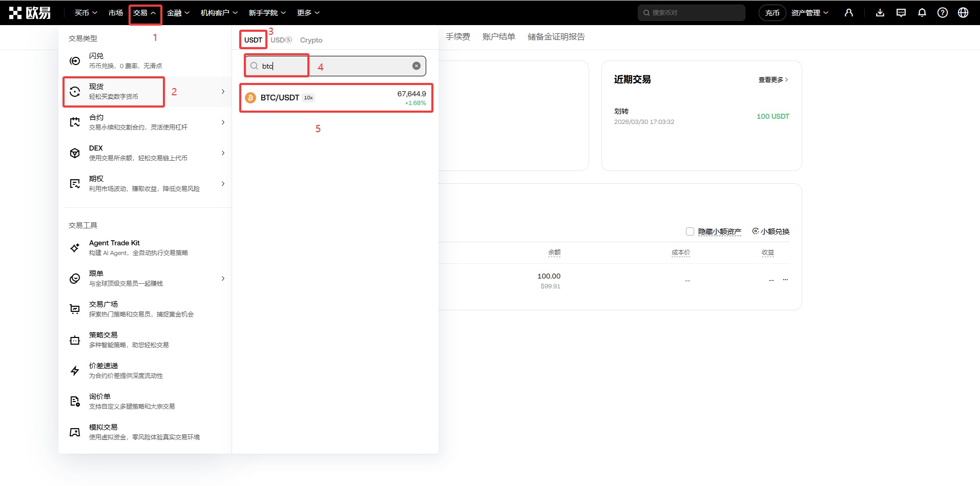The height and width of the screenshot is (486, 980).
Task: Open the three-dot more options in asset row
Action: click(x=785, y=280)
